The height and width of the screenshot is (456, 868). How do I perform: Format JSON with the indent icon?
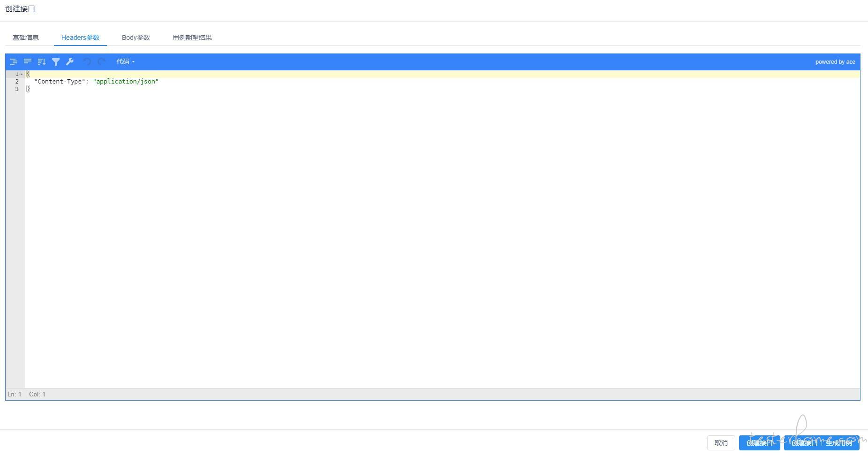14,61
